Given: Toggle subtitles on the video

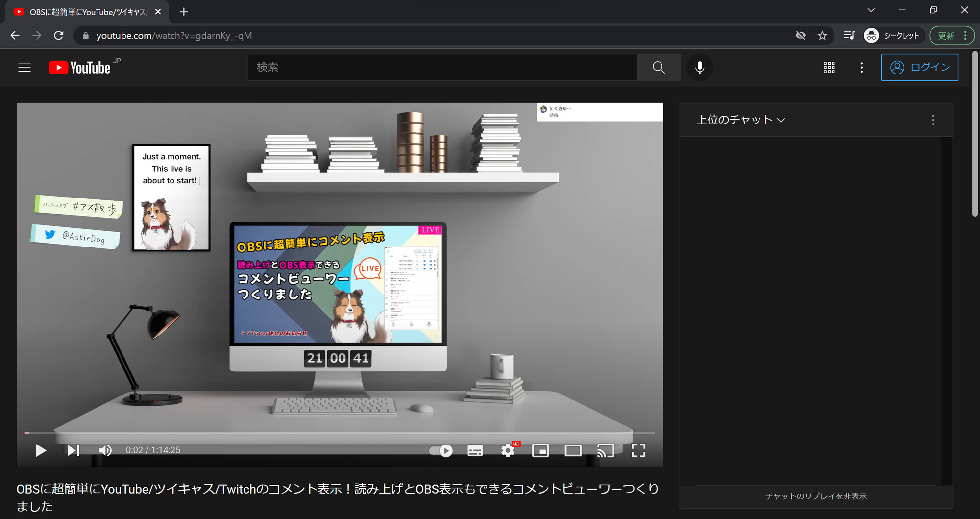Looking at the screenshot, I should tap(475, 450).
